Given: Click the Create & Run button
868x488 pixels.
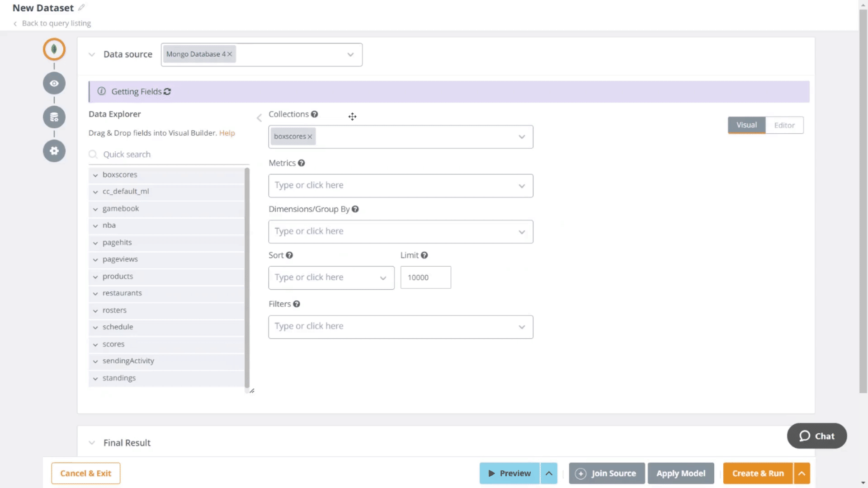Looking at the screenshot, I should point(758,473).
